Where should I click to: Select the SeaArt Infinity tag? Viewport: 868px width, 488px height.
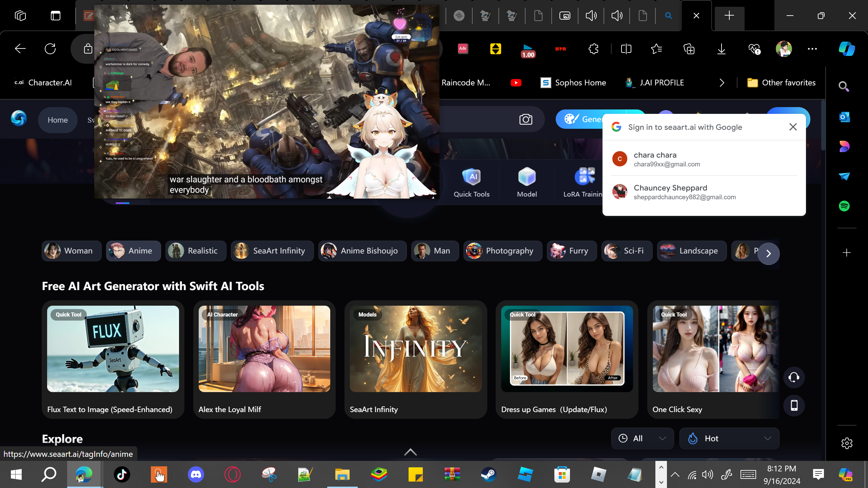tap(272, 251)
